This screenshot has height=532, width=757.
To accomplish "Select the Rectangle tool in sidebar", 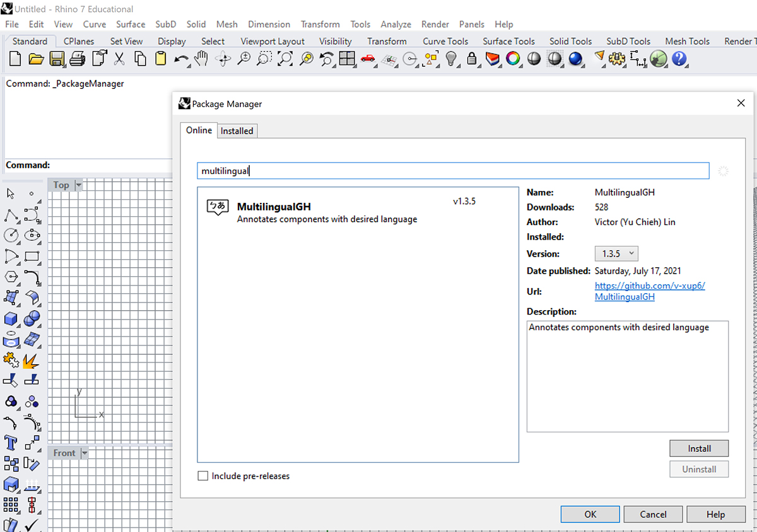I will tap(32, 257).
